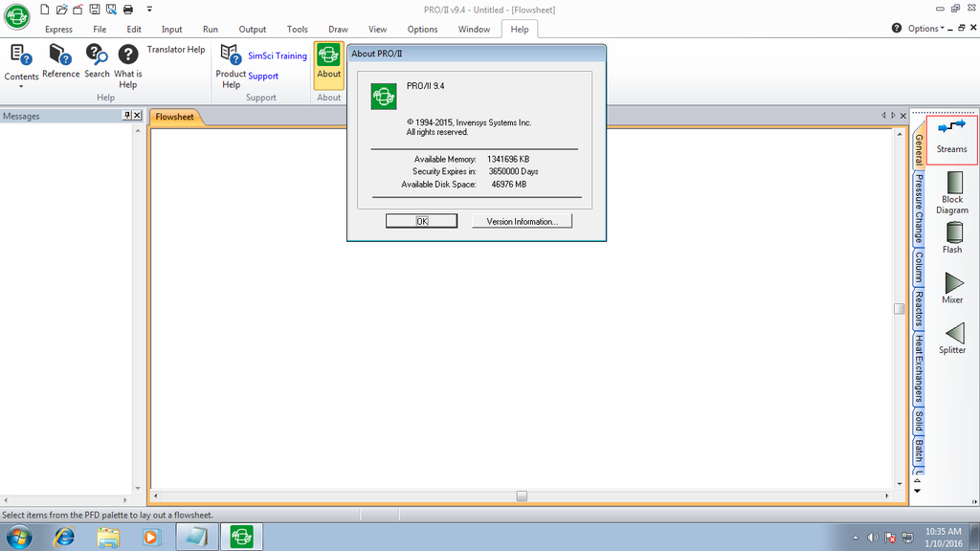The height and width of the screenshot is (551, 980).
Task: Open Customize Quick Access Toolbar dropdown
Action: pyautogui.click(x=149, y=10)
